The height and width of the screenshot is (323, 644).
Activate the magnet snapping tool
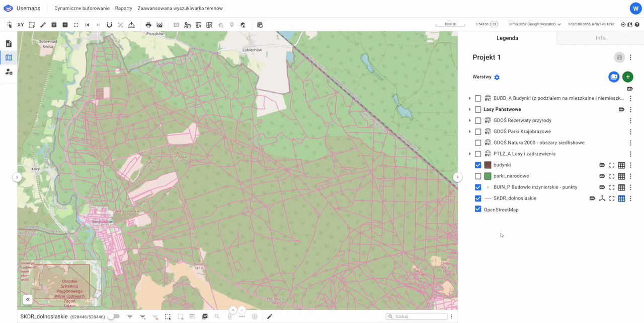(109, 25)
